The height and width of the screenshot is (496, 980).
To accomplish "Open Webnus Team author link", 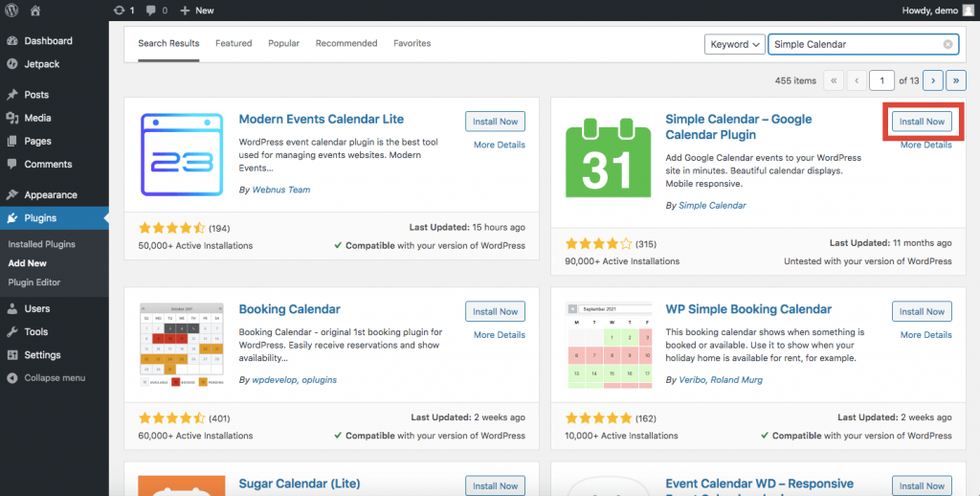I will (281, 190).
